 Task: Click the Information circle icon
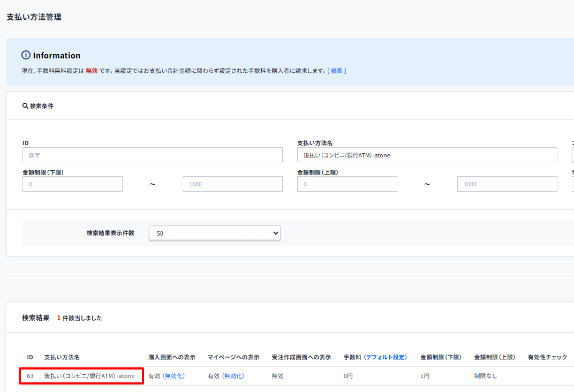[26, 55]
